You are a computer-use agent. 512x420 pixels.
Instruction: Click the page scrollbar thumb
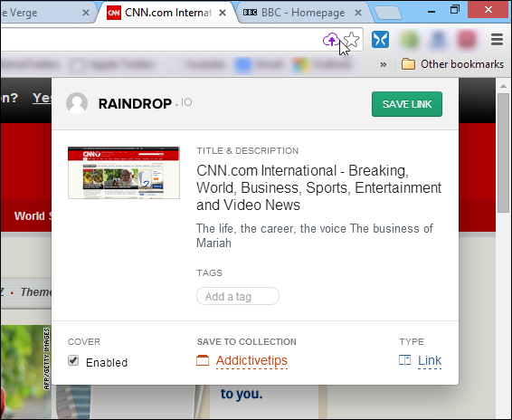click(503, 153)
